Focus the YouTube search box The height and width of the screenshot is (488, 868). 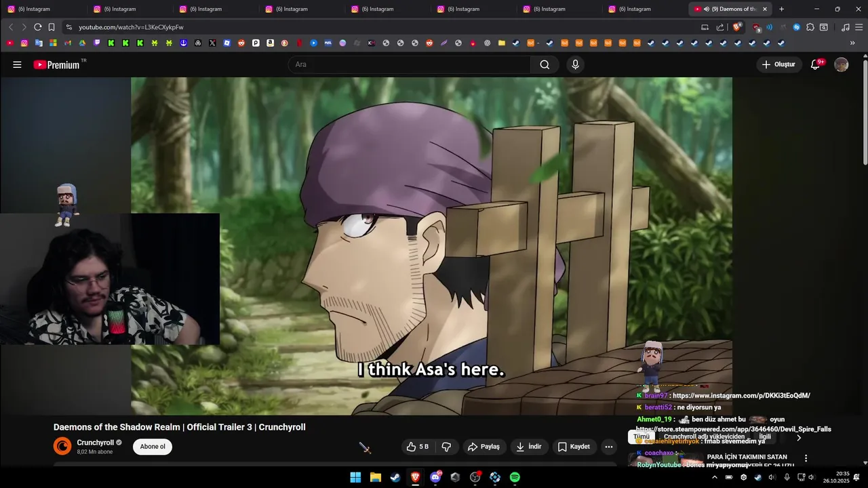(410, 64)
